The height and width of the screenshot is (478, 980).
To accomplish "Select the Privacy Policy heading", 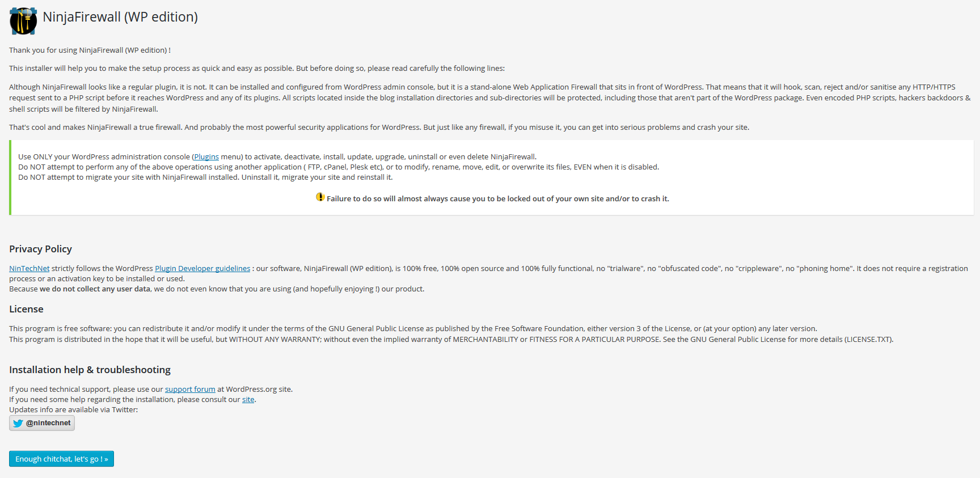I will [40, 249].
